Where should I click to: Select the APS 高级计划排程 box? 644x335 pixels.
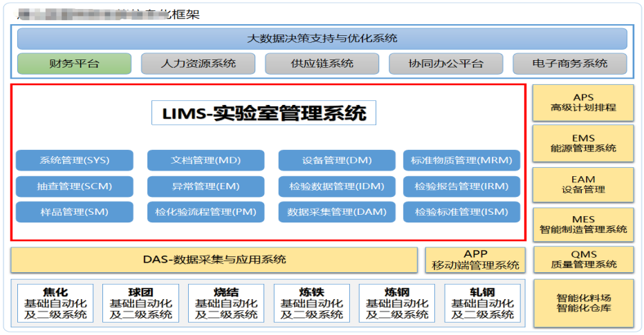pyautogui.click(x=583, y=103)
